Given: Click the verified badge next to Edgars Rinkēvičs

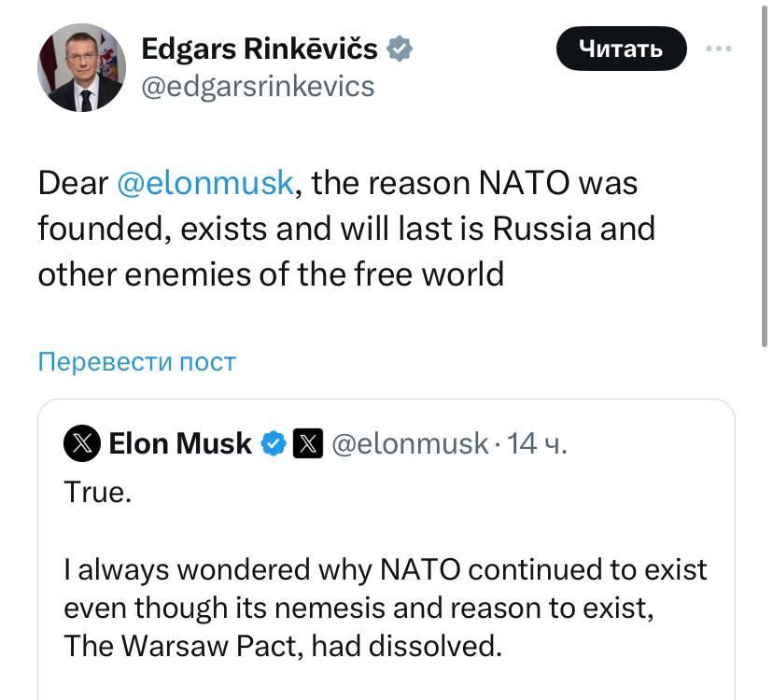Looking at the screenshot, I should (400, 49).
